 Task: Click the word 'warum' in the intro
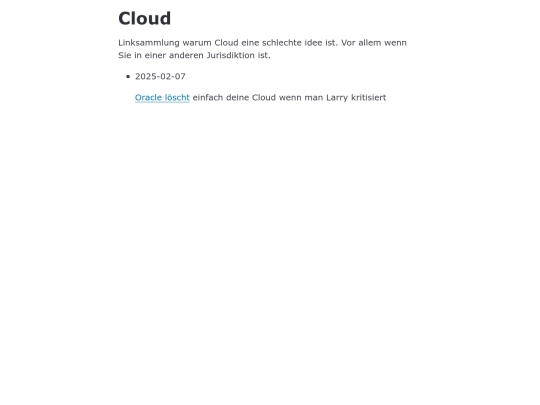(x=197, y=43)
